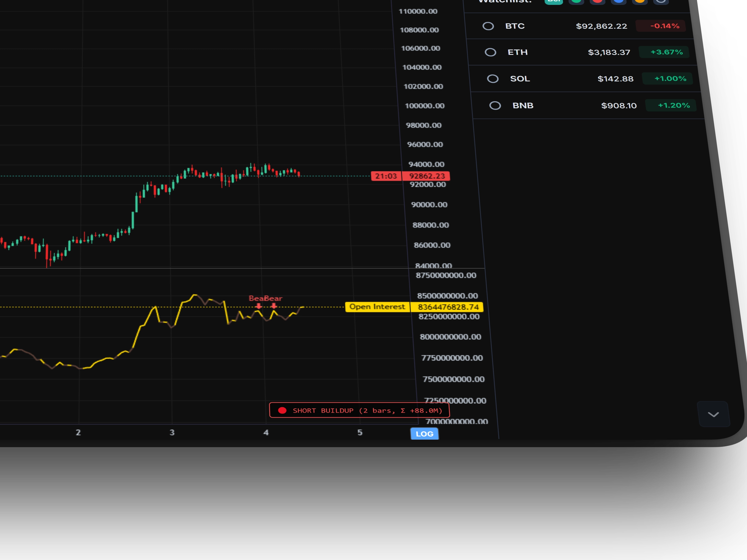The image size is (747, 560).
Task: Click the blue watchlist color filter
Action: 618,1
